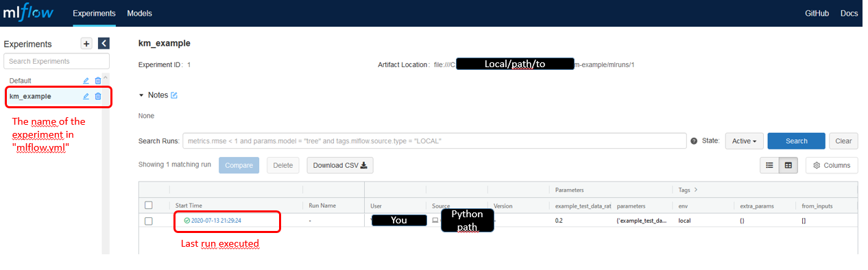The height and width of the screenshot is (270, 868).
Task: Delete the Default experiment
Action: [98, 81]
